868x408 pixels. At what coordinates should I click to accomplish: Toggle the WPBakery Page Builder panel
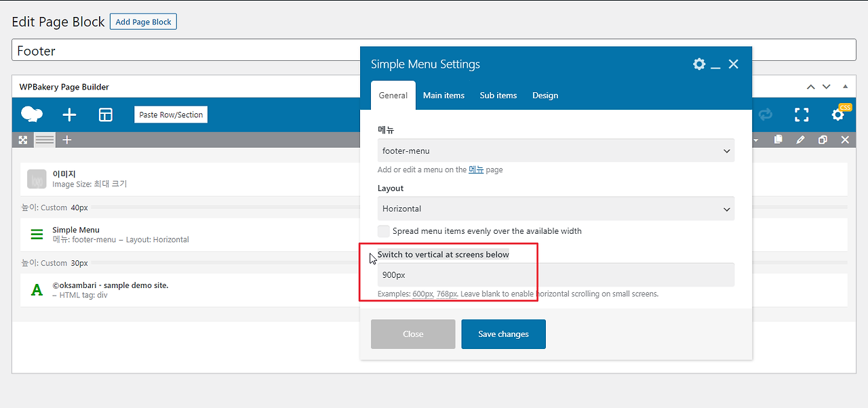(x=845, y=87)
